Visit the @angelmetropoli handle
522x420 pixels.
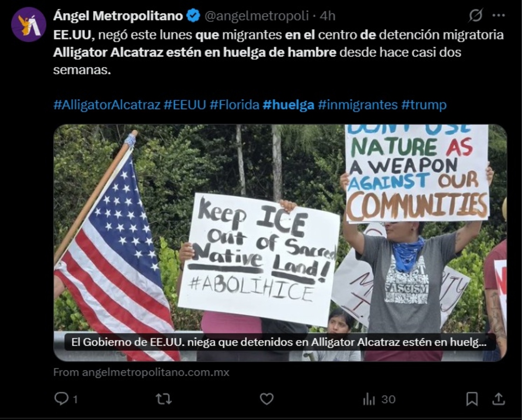(256, 16)
